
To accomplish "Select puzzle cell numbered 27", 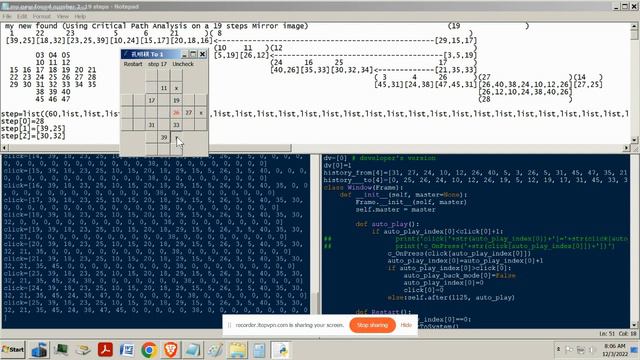I will pyautogui.click(x=188, y=112).
